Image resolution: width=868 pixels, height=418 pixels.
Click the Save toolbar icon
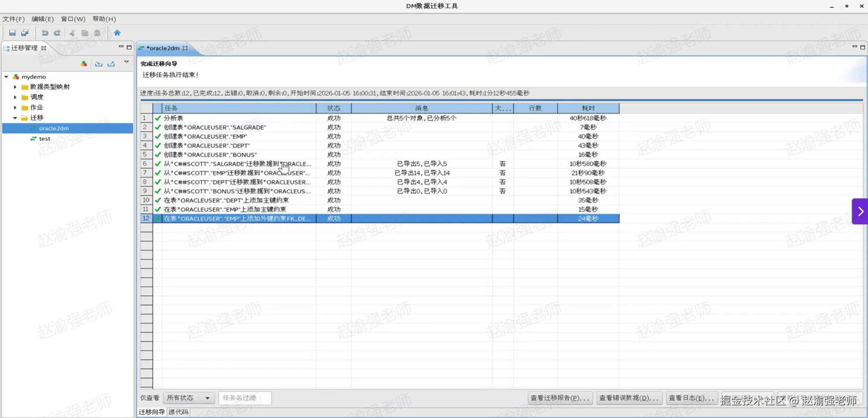tap(12, 33)
